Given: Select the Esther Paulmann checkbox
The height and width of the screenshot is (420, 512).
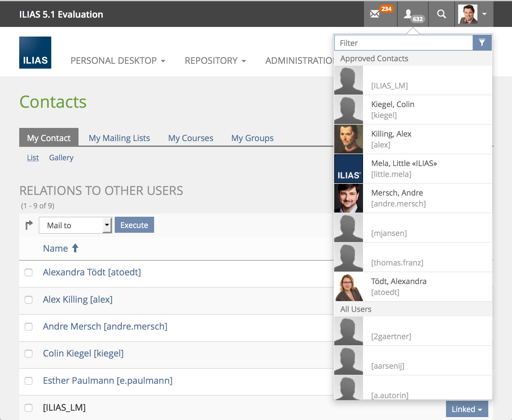Looking at the screenshot, I should tap(29, 381).
